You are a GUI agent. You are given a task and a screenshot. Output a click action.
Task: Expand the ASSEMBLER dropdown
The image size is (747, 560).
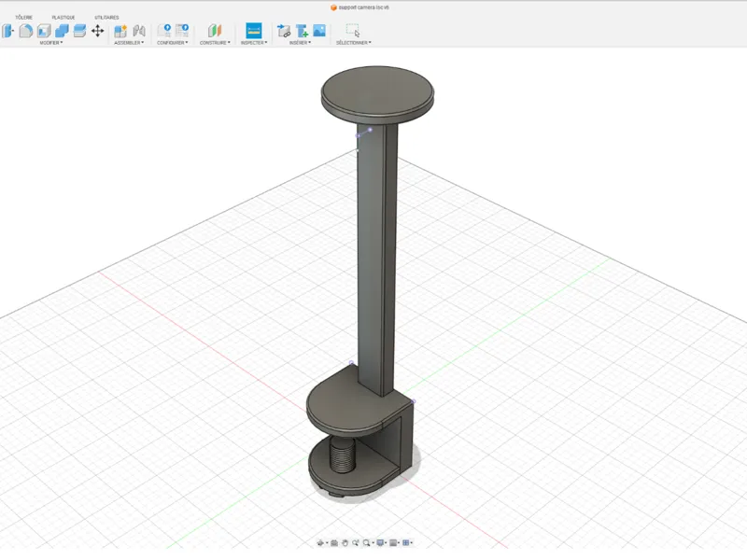coord(129,43)
